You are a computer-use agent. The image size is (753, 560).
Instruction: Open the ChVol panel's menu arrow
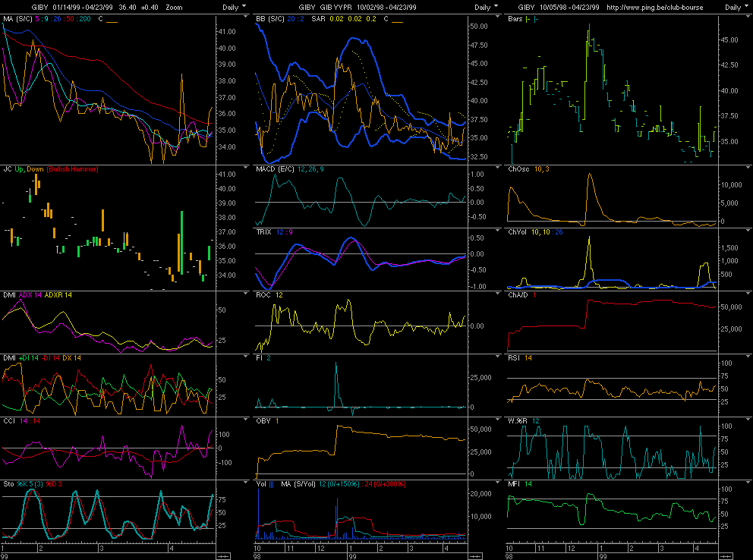pos(748,231)
